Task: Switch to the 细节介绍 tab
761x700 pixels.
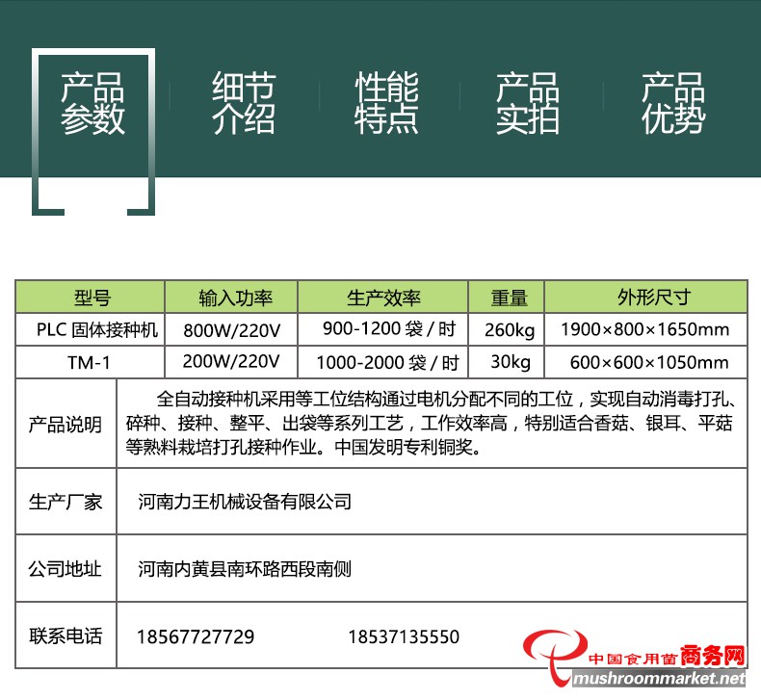Action: (x=244, y=103)
